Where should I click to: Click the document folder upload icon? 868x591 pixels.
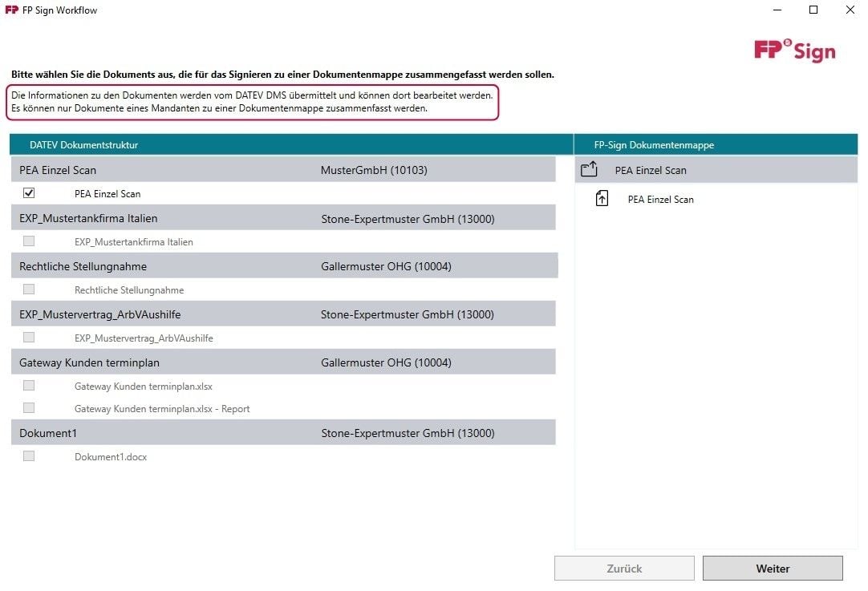[x=589, y=169]
